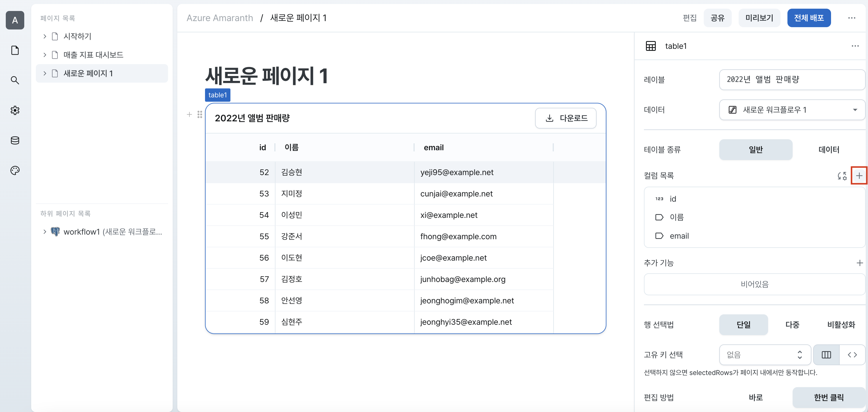Click the 비어있음 empty features box

(754, 284)
